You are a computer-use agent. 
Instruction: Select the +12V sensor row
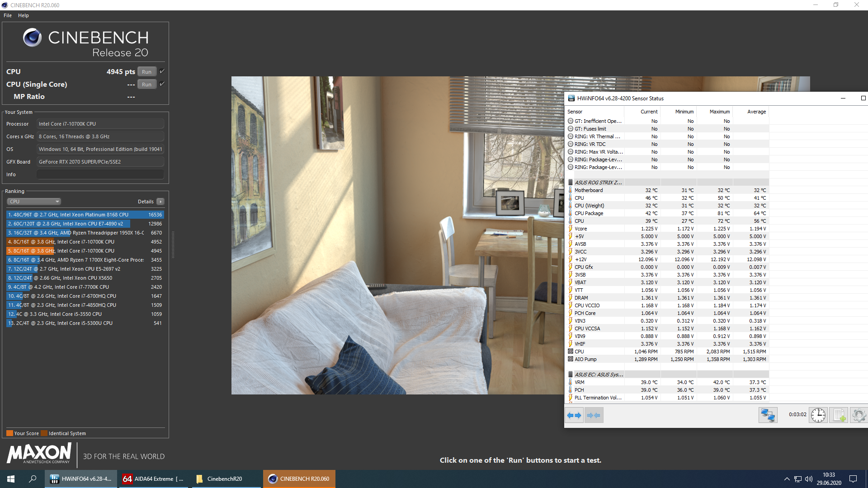tap(667, 259)
